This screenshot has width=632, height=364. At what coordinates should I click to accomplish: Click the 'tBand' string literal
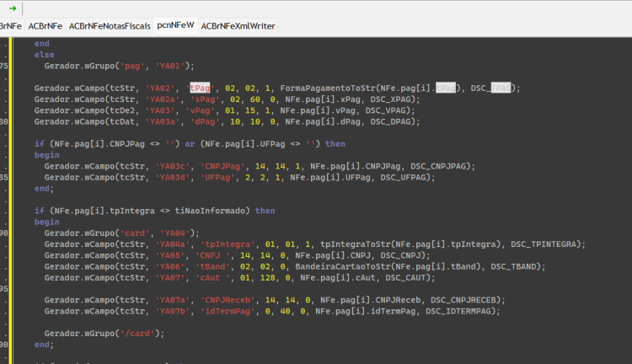[x=212, y=266]
